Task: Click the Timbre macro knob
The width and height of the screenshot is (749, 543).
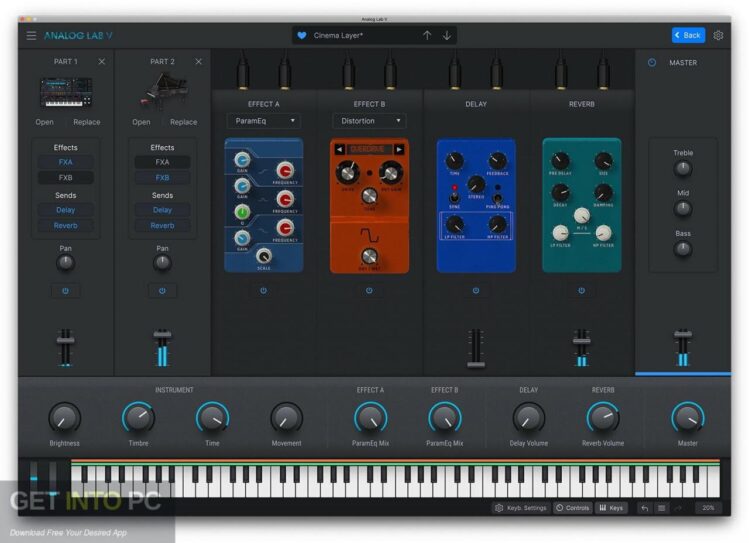Action: coord(139,418)
